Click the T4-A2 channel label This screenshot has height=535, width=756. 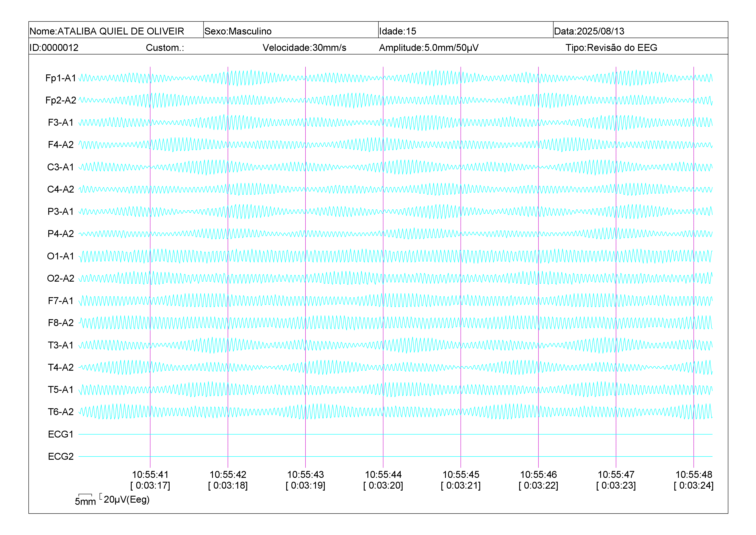point(61,367)
